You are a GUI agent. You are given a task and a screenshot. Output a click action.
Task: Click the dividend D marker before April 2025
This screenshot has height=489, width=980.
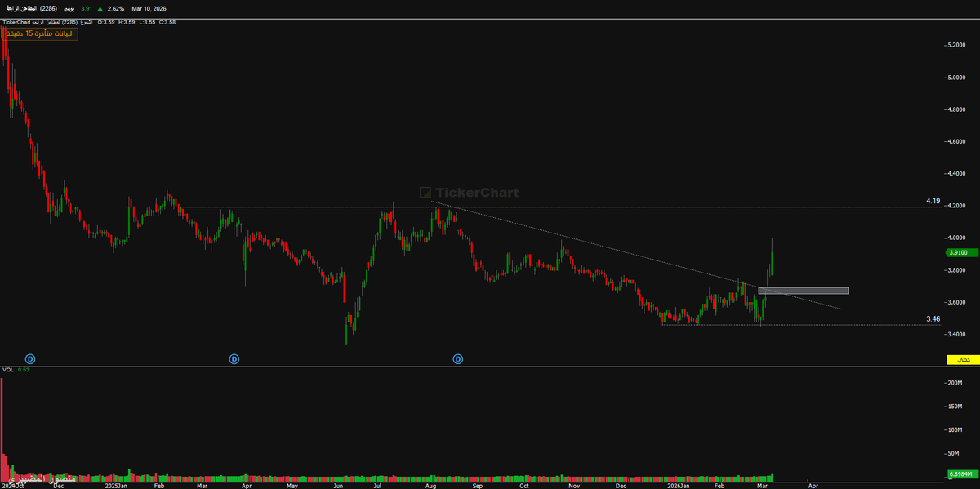(234, 358)
